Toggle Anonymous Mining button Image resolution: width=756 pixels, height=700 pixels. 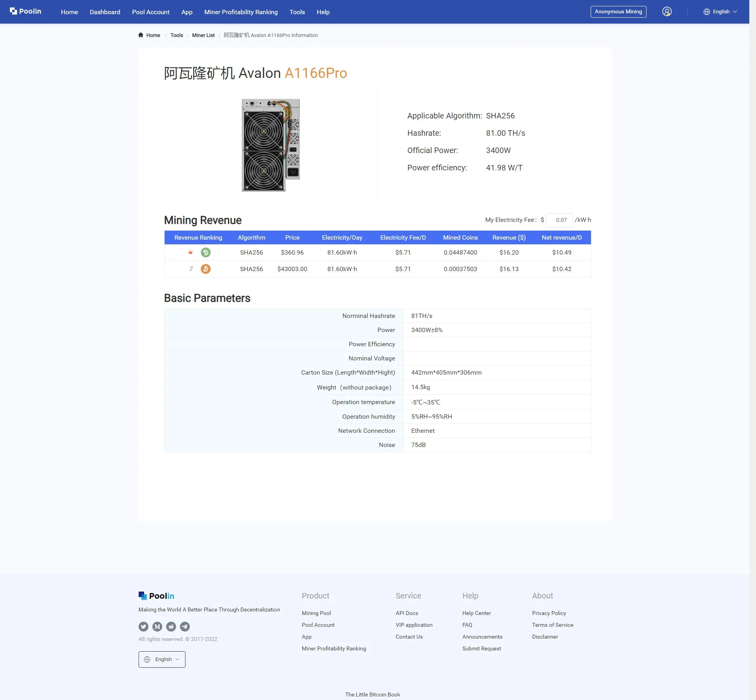tap(618, 11)
